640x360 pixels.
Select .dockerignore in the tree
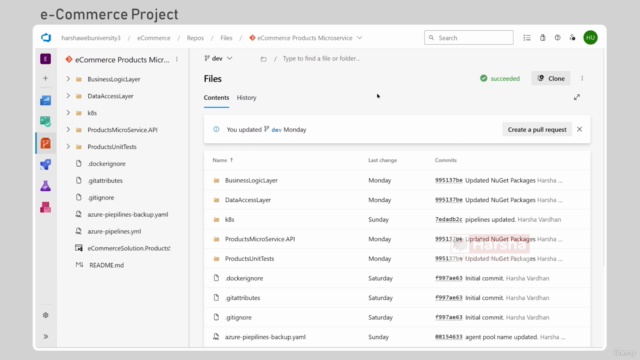(107, 164)
